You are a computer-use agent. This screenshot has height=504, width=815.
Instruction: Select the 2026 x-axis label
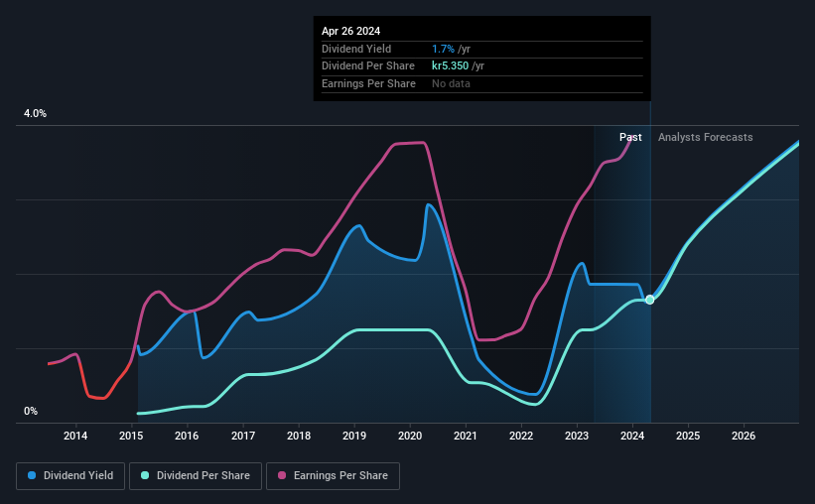[x=744, y=436]
